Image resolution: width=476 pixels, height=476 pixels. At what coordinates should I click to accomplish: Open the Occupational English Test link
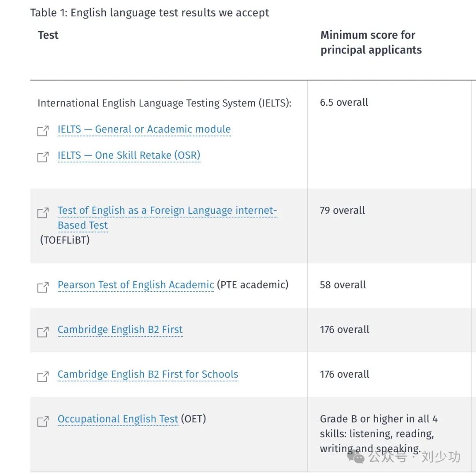pos(118,419)
